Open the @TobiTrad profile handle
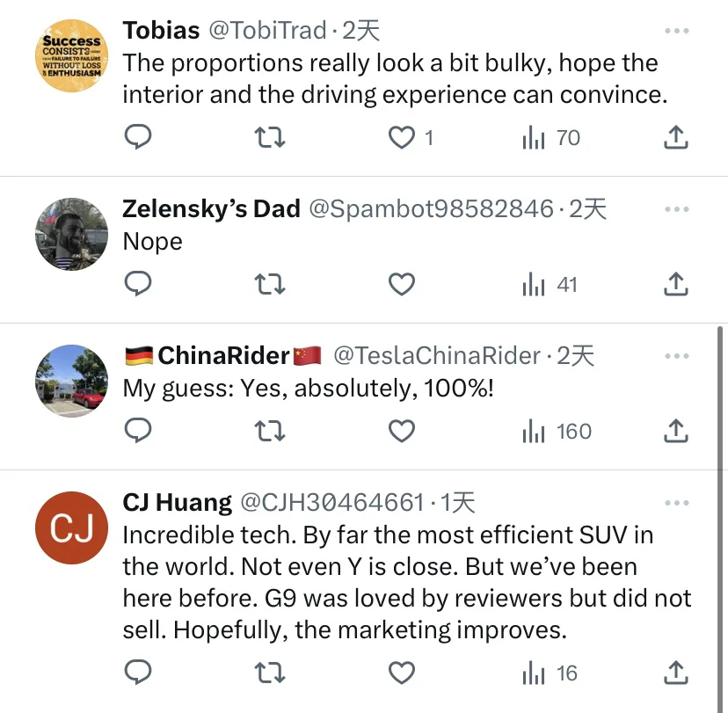 click(x=267, y=31)
